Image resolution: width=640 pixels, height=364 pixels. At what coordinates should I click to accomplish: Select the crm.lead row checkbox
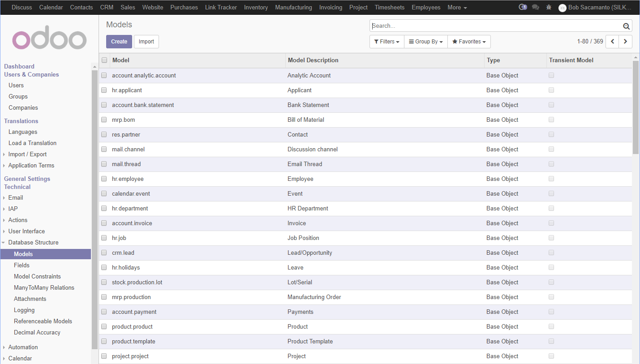[x=104, y=253]
